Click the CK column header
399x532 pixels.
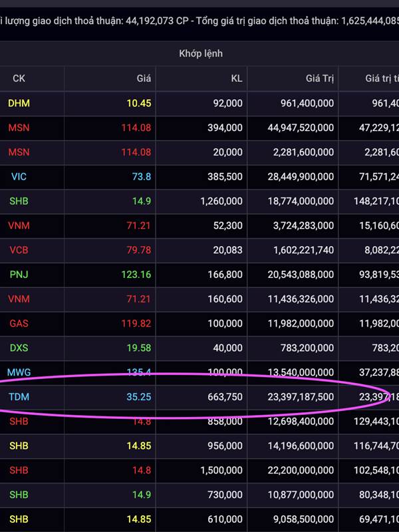19,78
